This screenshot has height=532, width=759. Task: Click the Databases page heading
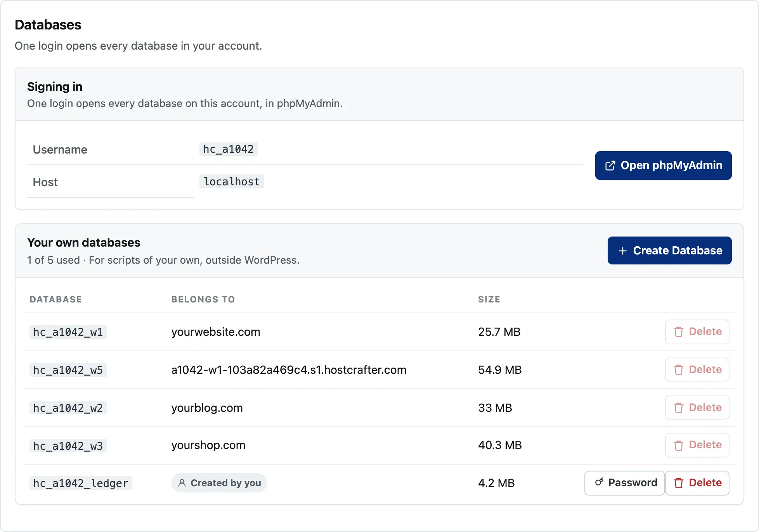pos(48,25)
